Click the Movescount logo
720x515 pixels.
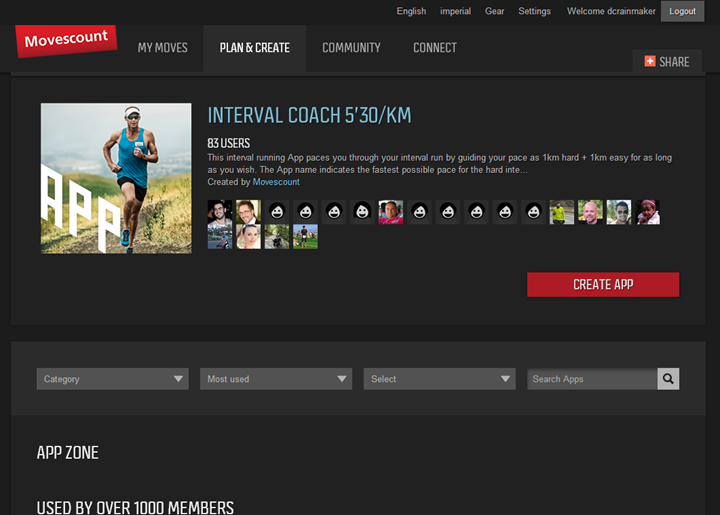click(66, 41)
